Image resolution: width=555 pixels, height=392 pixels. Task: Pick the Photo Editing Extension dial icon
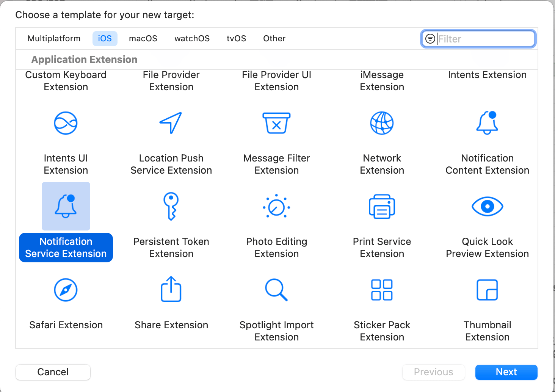pos(276,206)
